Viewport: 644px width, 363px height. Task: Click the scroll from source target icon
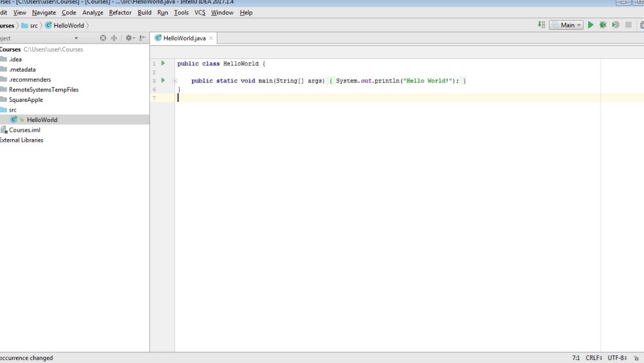[104, 38]
